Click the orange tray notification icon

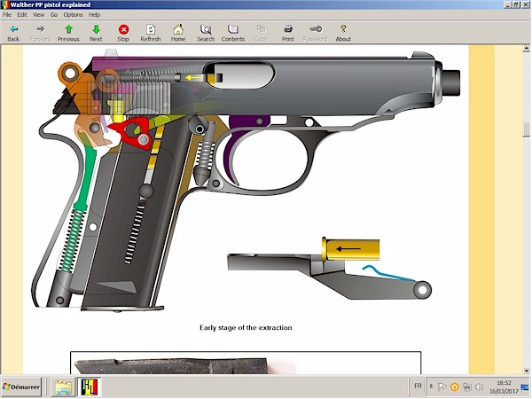(x=455, y=387)
